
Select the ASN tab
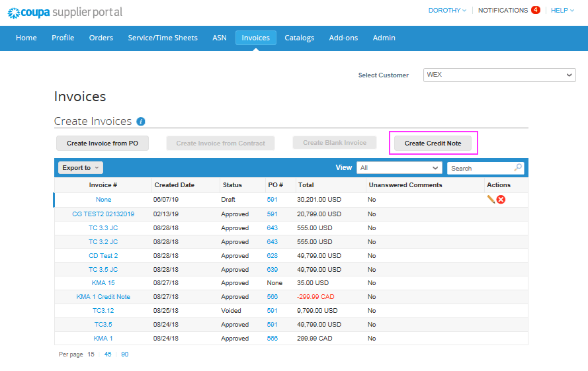[x=220, y=38]
